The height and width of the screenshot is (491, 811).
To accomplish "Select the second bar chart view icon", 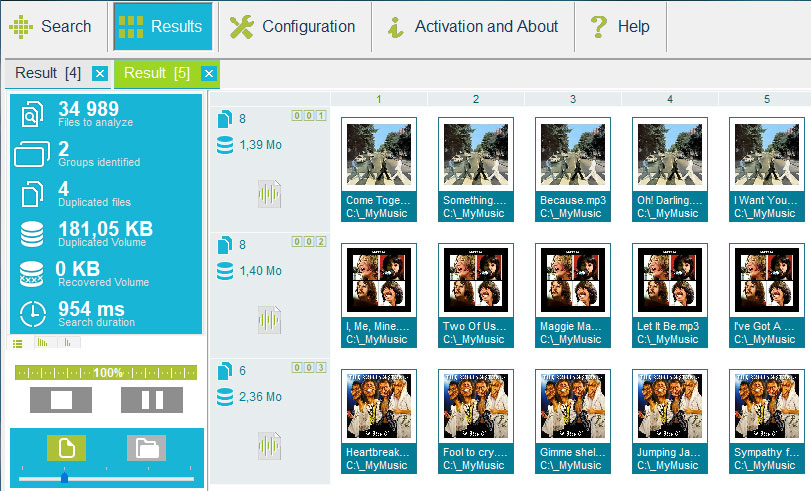I will (68, 343).
